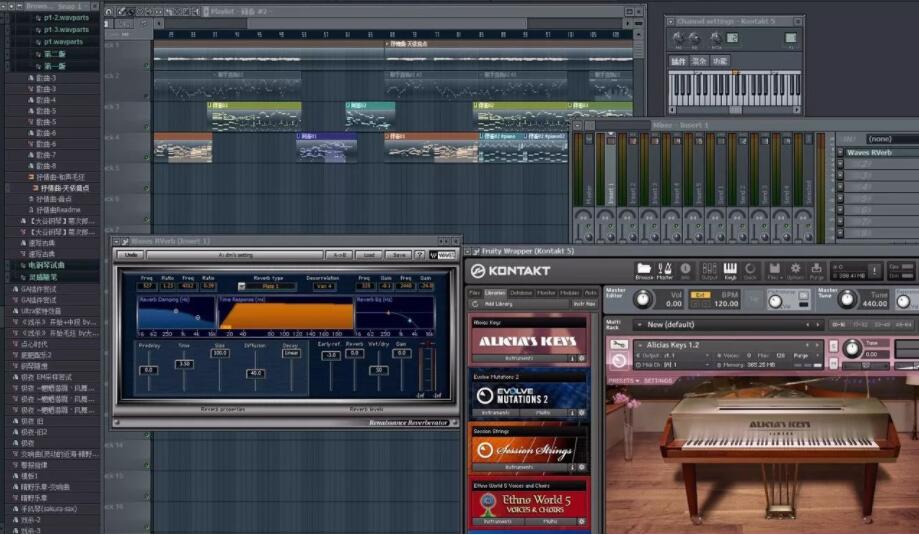Mute the Alicias Keys instrument (M button)
Viewport: 919px width, 535px height.
pyautogui.click(x=833, y=364)
